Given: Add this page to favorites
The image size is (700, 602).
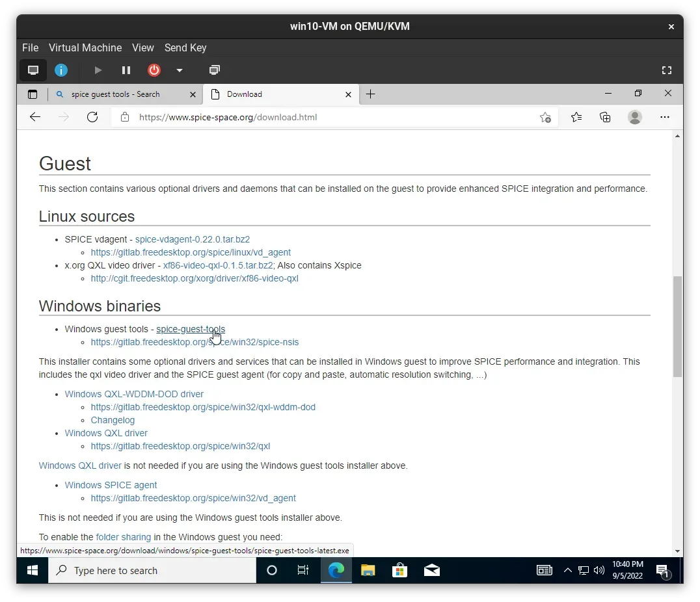Looking at the screenshot, I should coord(545,118).
